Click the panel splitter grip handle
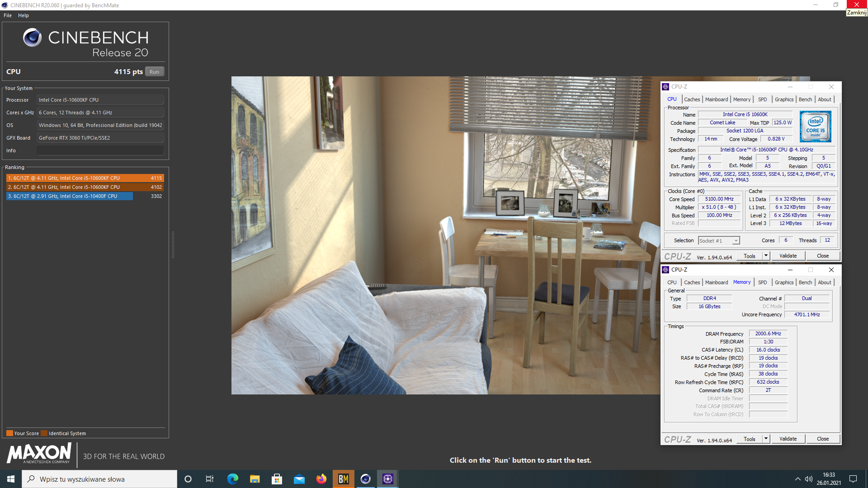Screen dimensions: 868x488 click(173, 244)
